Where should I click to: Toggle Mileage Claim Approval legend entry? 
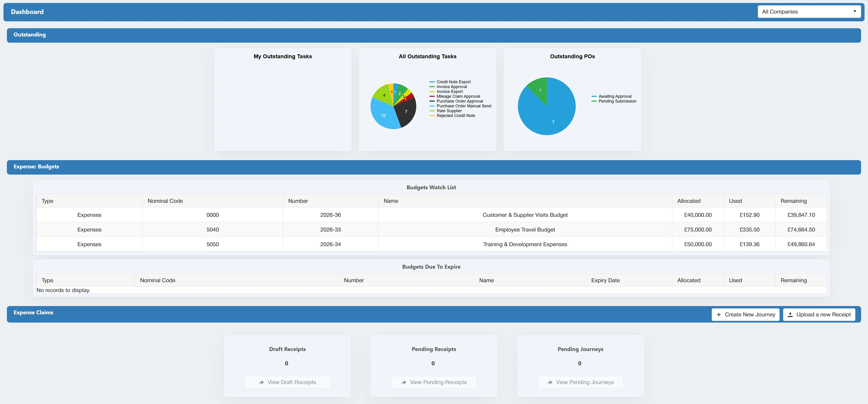(x=455, y=96)
